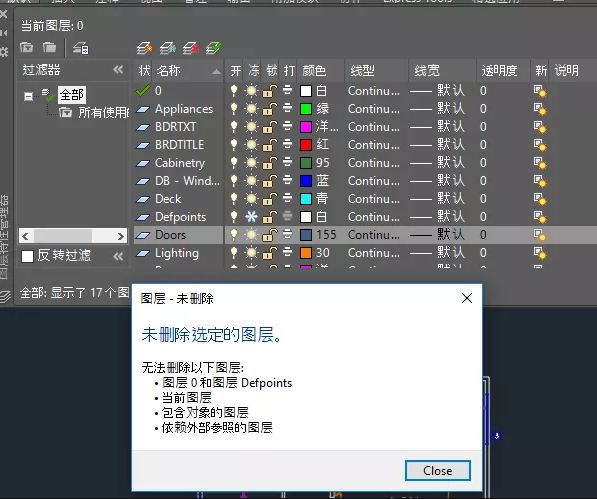This screenshot has height=499, width=597.
Task: Click the 所有使用的图层 filter icon
Action: (x=65, y=113)
